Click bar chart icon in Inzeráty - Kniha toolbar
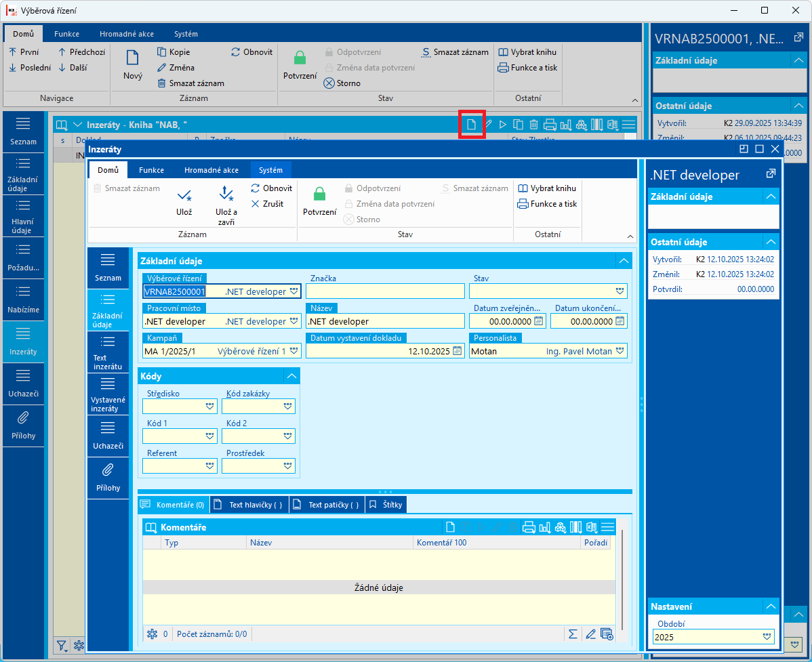812x662 pixels. (x=565, y=124)
